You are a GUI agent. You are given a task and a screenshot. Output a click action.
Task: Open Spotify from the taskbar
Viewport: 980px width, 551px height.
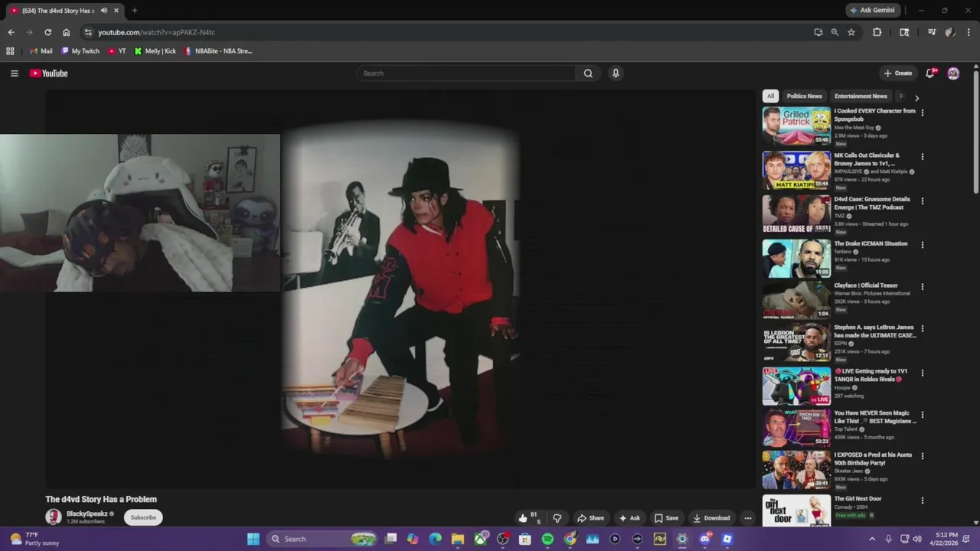click(x=547, y=539)
